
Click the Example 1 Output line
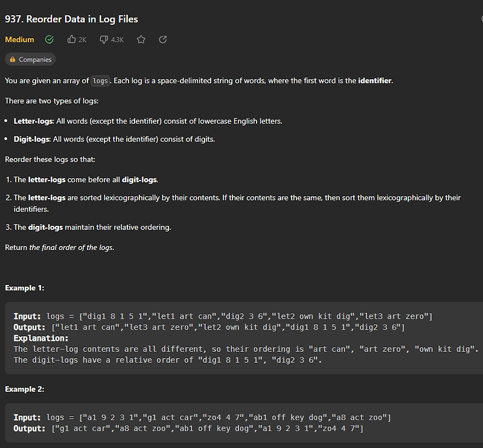coord(209,327)
